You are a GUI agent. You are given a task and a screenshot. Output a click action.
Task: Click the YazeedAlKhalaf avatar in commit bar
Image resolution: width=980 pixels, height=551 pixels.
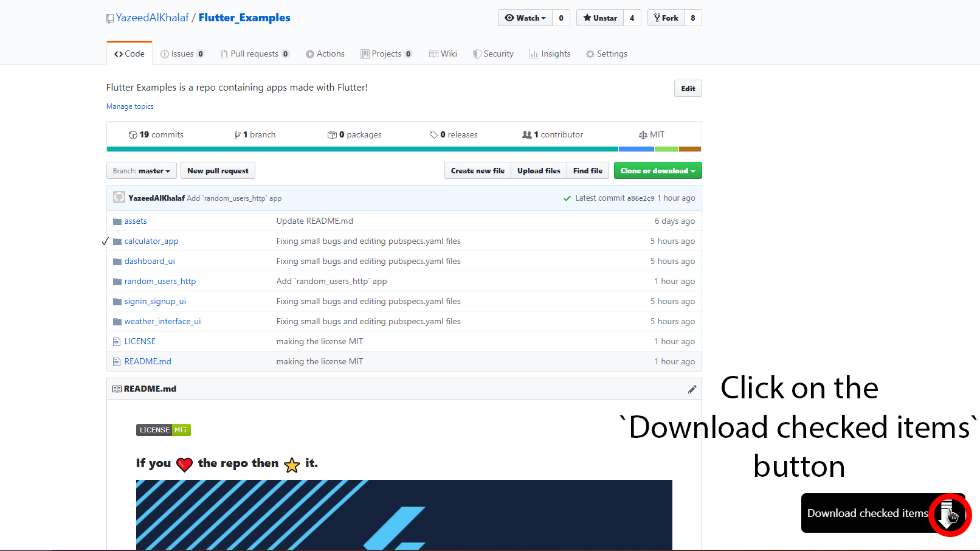coord(119,198)
